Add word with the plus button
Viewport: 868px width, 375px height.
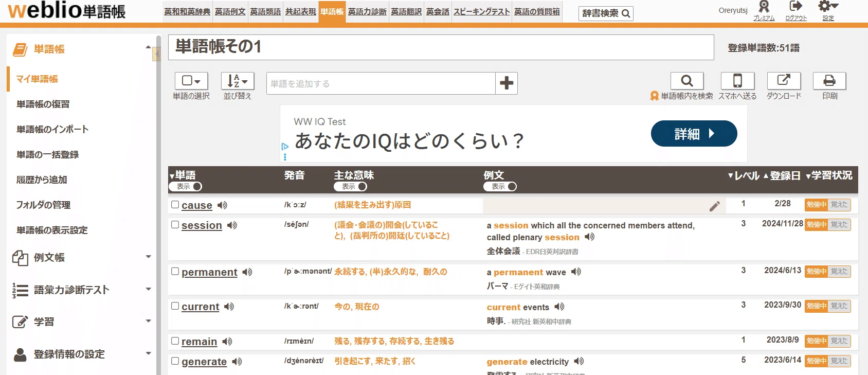click(x=507, y=83)
